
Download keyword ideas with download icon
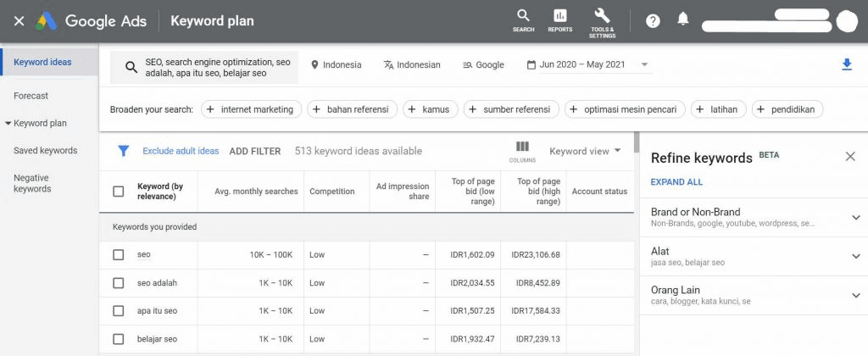[846, 64]
